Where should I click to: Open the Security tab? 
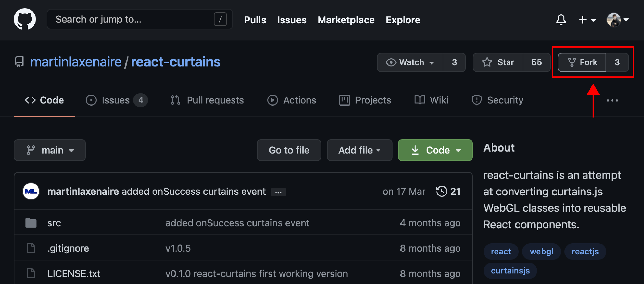click(x=498, y=100)
